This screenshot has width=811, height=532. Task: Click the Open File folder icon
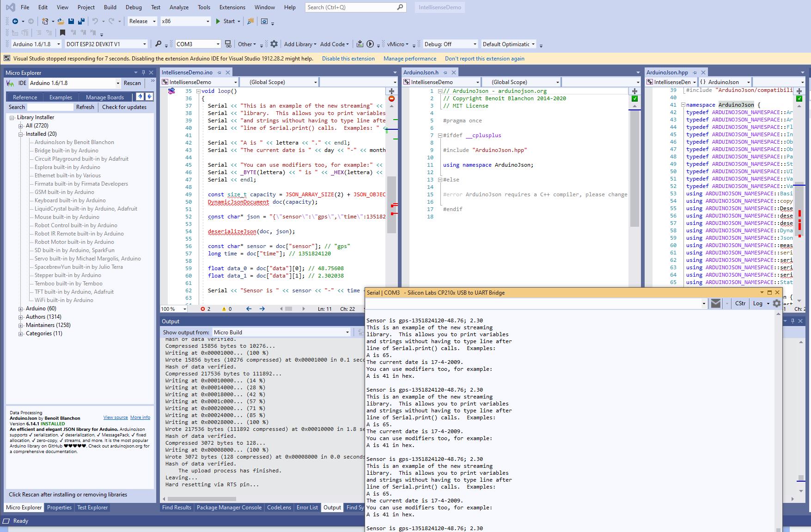click(61, 21)
